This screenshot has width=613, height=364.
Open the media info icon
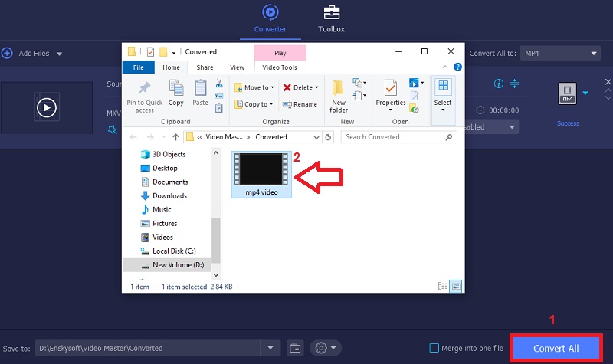(x=499, y=84)
